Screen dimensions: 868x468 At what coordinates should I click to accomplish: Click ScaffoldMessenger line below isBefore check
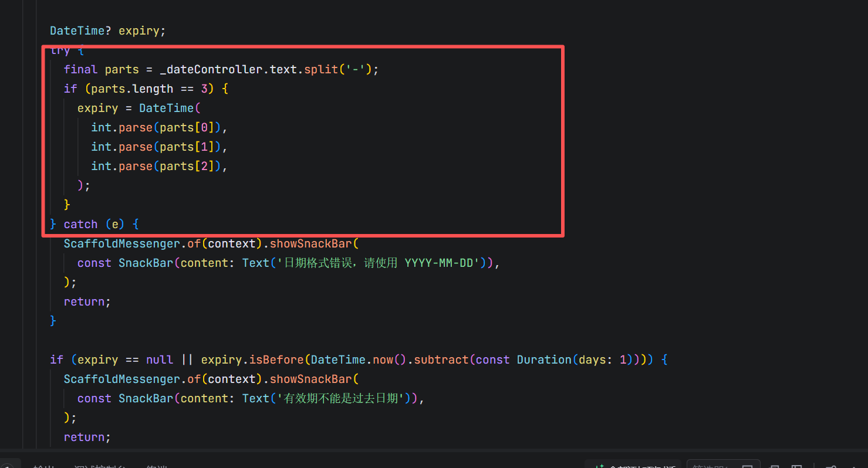[x=211, y=379]
